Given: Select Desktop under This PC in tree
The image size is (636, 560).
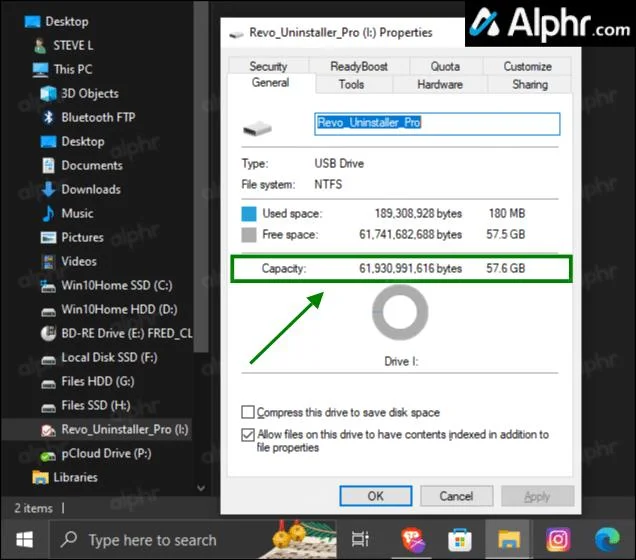Looking at the screenshot, I should (83, 142).
